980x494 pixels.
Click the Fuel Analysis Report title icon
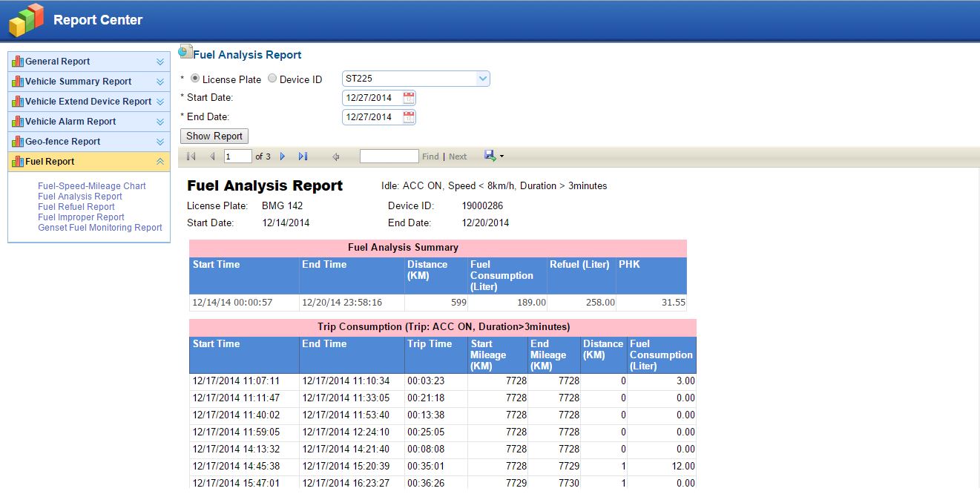point(185,52)
